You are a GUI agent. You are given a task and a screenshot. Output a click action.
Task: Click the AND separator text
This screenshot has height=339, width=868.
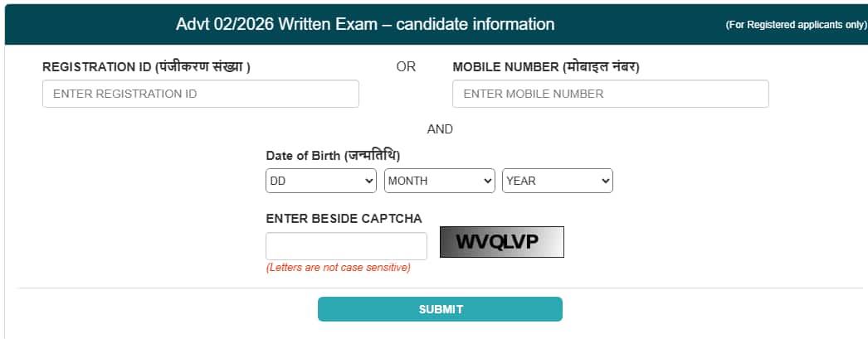[x=440, y=129]
